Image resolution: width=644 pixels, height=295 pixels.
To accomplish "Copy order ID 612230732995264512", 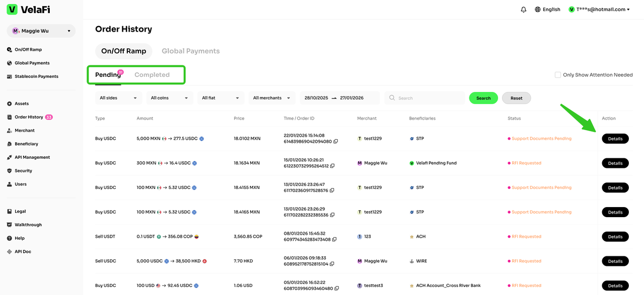I will (x=333, y=166).
